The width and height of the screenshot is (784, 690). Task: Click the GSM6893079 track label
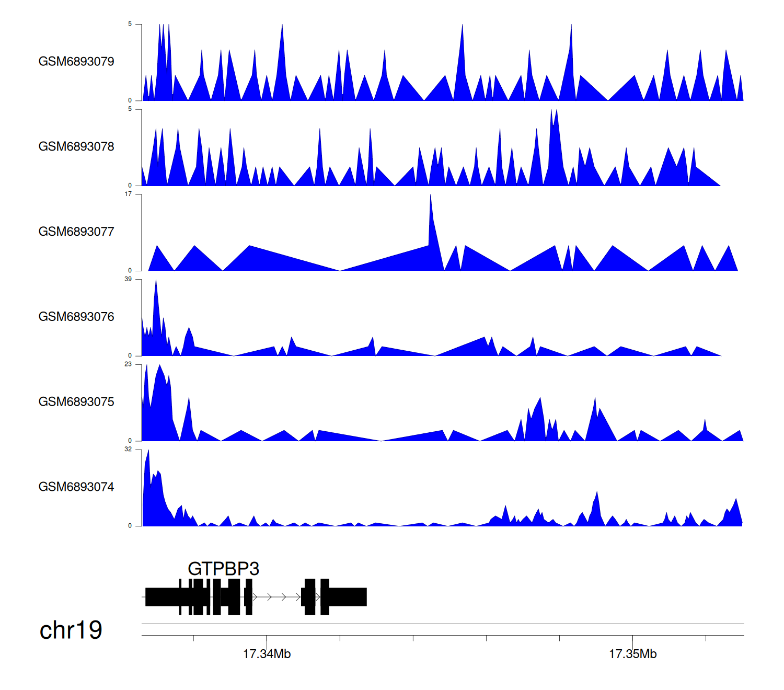pyautogui.click(x=76, y=62)
